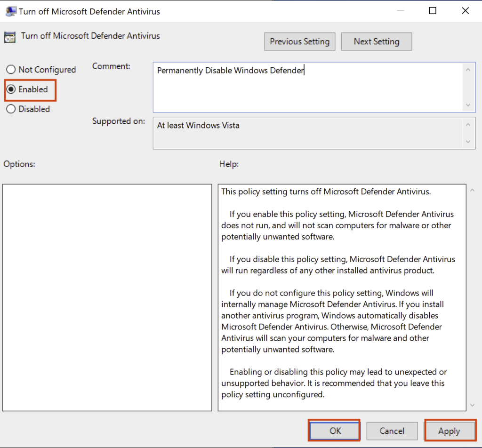Go to the Next Setting

[376, 41]
